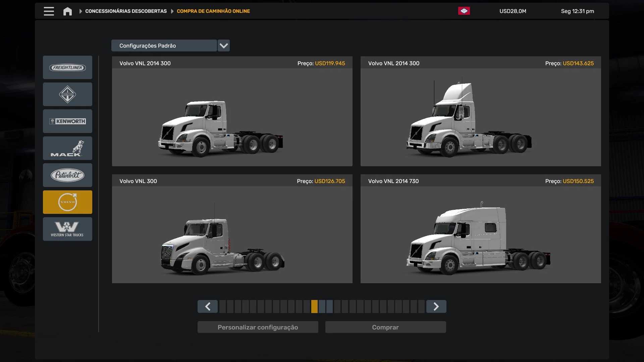Viewport: 644px width, 362px height.
Task: Choose the Western Star Trucks logo
Action: (67, 229)
